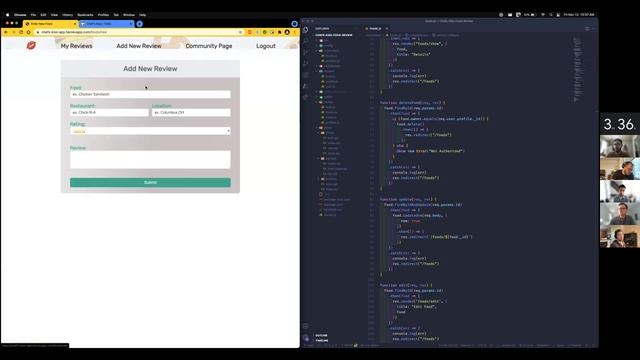
Task: Bookmark this page with the star
Action: click(x=240, y=32)
